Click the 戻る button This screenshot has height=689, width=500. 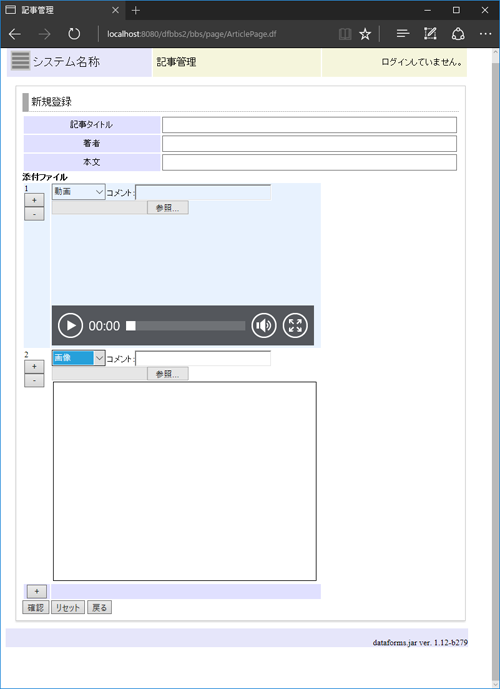click(x=99, y=607)
